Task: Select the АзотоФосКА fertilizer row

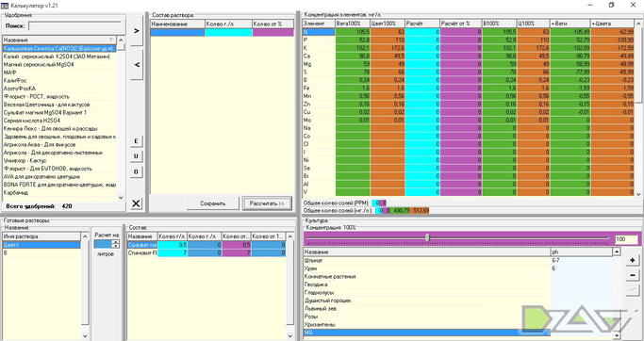Action: point(59,89)
